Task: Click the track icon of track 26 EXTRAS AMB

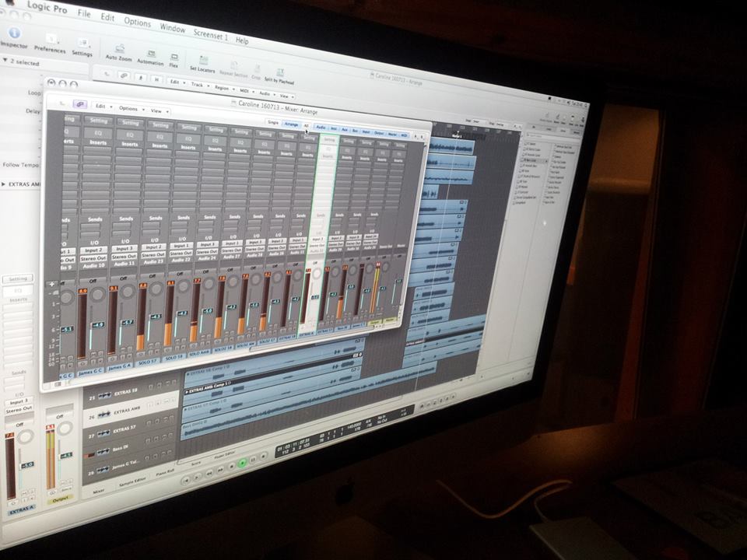Action: pyautogui.click(x=105, y=415)
